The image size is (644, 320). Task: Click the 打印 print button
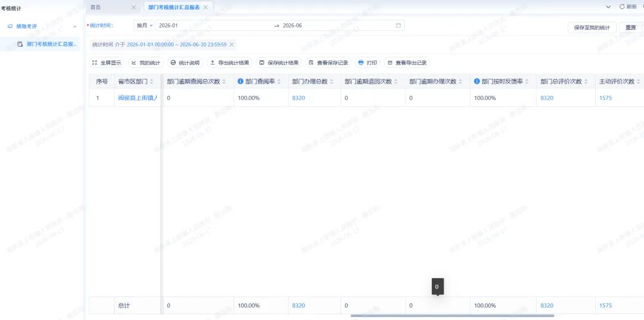[x=367, y=63]
